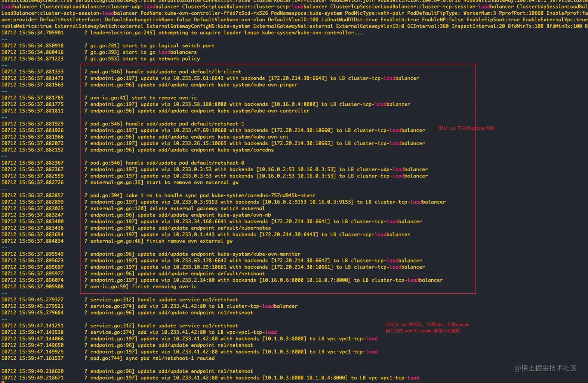588x383 pixels.
Task: Click 'add vip 10.233.41.42:80 to LB cluster-tcp-loadbalancer'
Action: pos(149,306)
